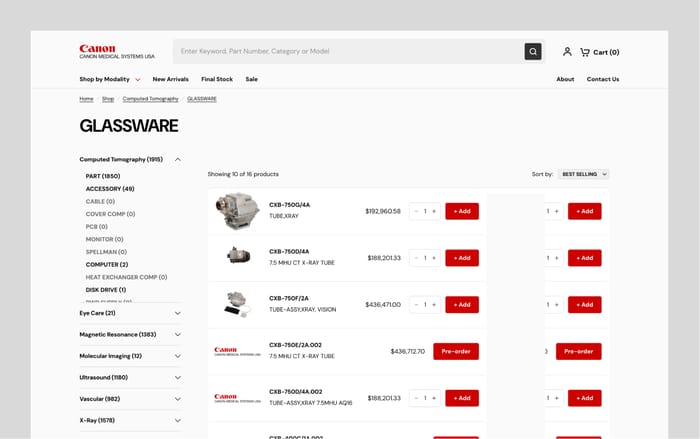Open the CXB-750D/4A.002 product name link
Viewport: 700px width, 439px height.
[296, 392]
